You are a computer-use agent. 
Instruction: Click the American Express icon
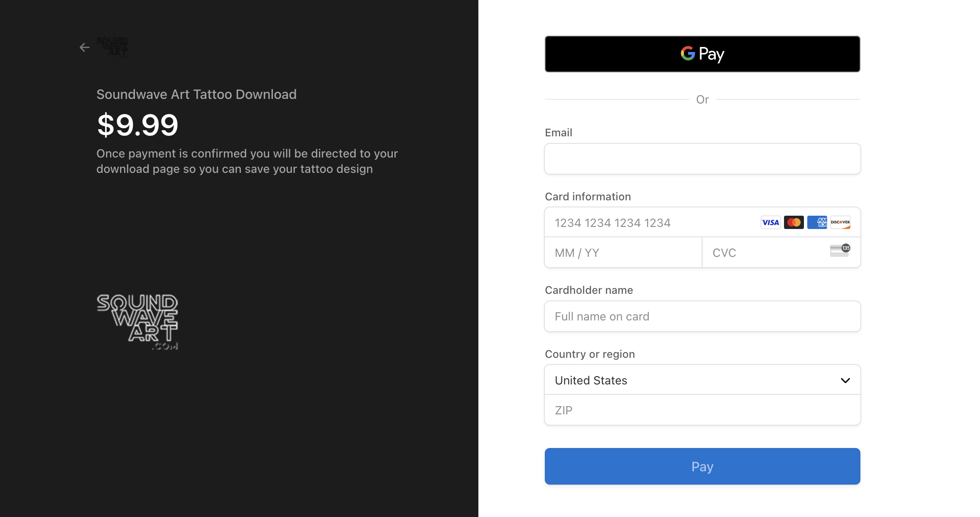coord(817,222)
